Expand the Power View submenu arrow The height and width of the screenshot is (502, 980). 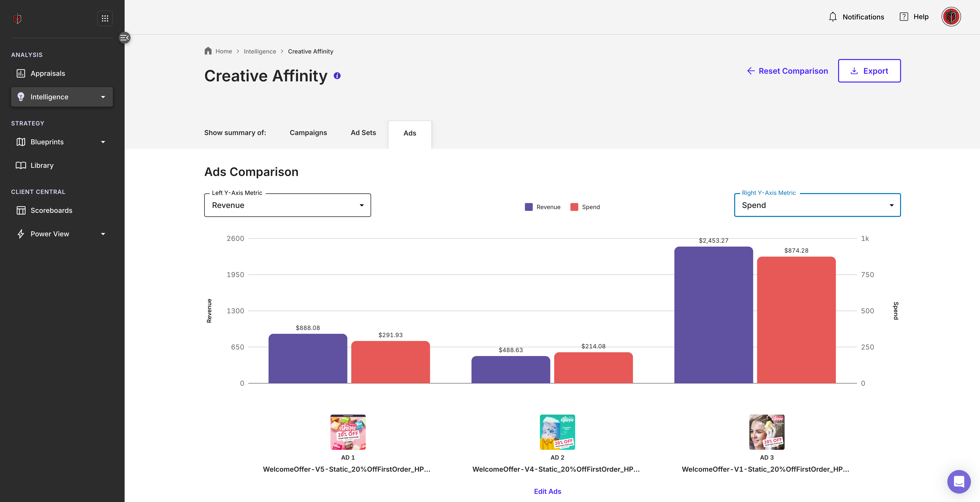click(103, 234)
